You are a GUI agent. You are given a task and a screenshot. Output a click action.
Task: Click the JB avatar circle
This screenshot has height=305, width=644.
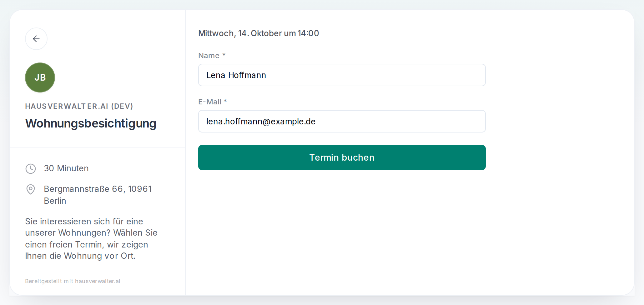coord(40,77)
